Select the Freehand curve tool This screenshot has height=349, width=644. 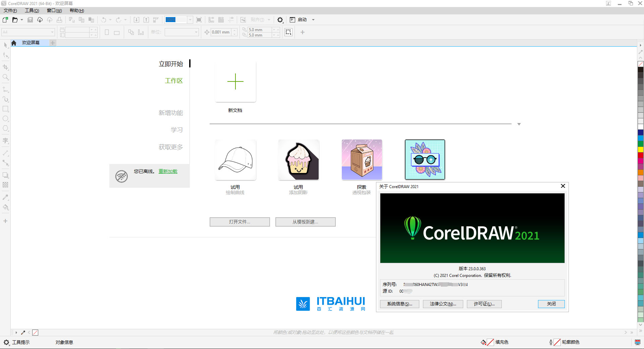point(5,90)
